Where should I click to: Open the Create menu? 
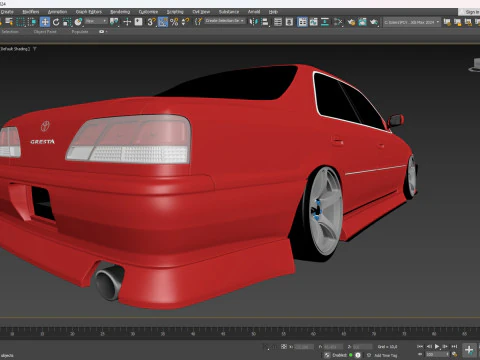(x=7, y=12)
